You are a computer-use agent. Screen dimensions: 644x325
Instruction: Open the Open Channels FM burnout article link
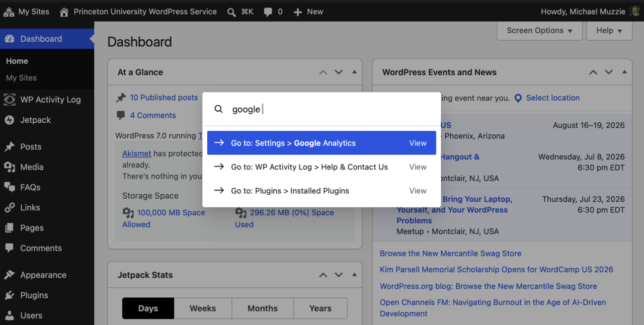[493, 308]
